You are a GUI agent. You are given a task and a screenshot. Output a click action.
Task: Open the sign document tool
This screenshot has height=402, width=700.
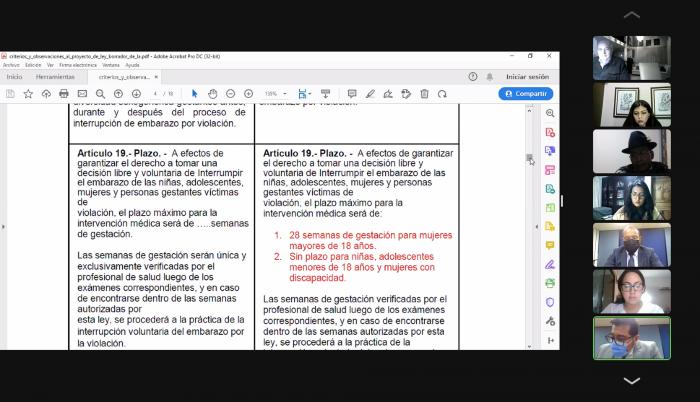(x=388, y=94)
